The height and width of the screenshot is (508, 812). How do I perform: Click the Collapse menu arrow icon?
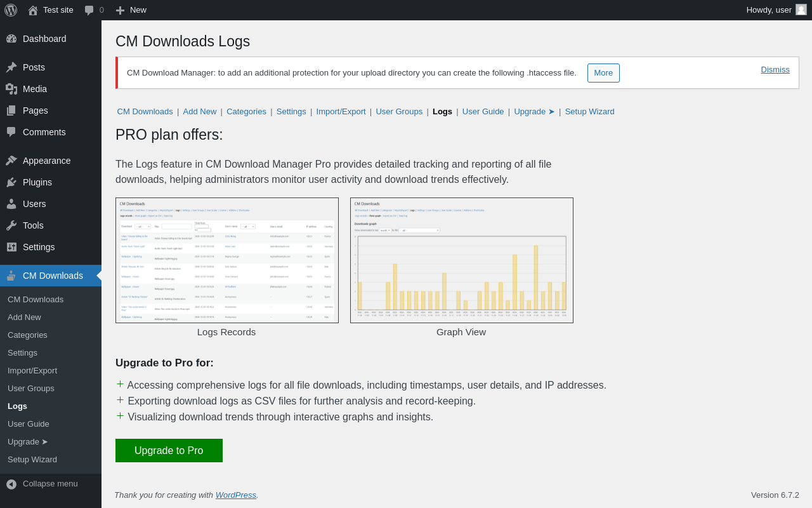click(x=11, y=484)
